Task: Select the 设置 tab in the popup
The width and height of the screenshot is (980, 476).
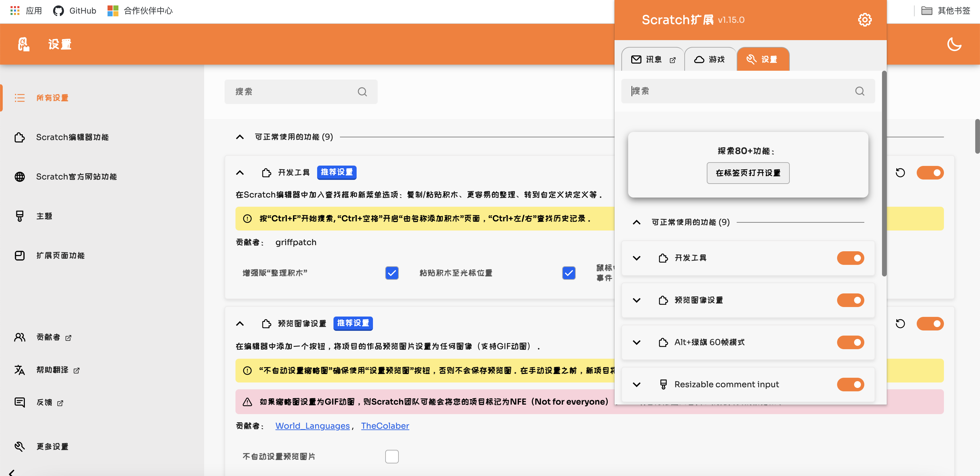Action: [x=763, y=59]
